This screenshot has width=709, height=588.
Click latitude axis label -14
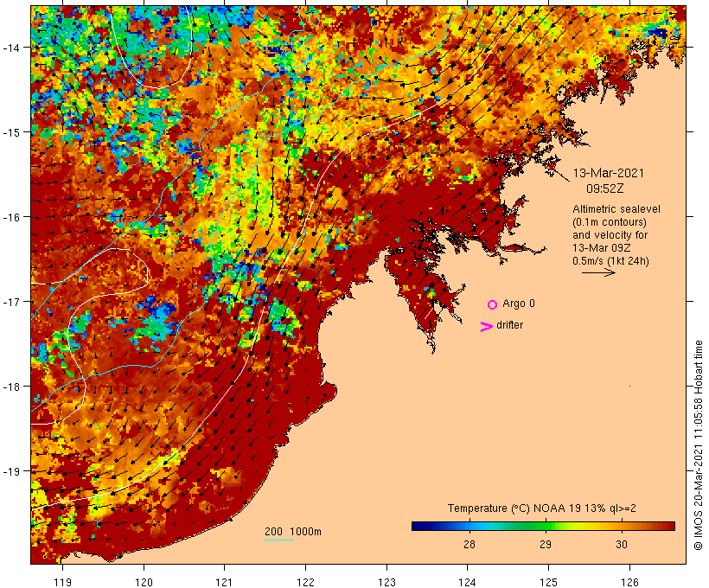click(x=10, y=48)
